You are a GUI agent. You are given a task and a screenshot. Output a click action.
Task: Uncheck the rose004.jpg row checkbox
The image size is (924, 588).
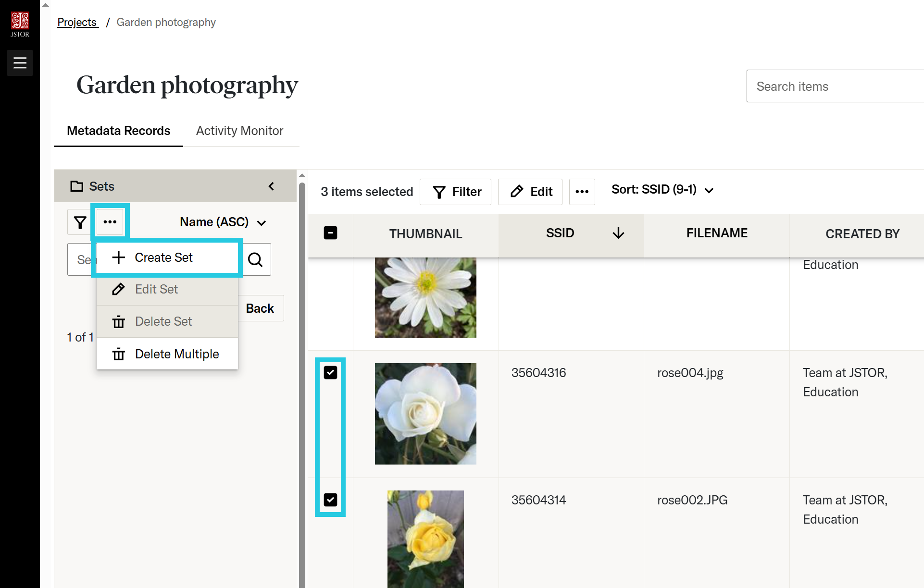click(330, 373)
